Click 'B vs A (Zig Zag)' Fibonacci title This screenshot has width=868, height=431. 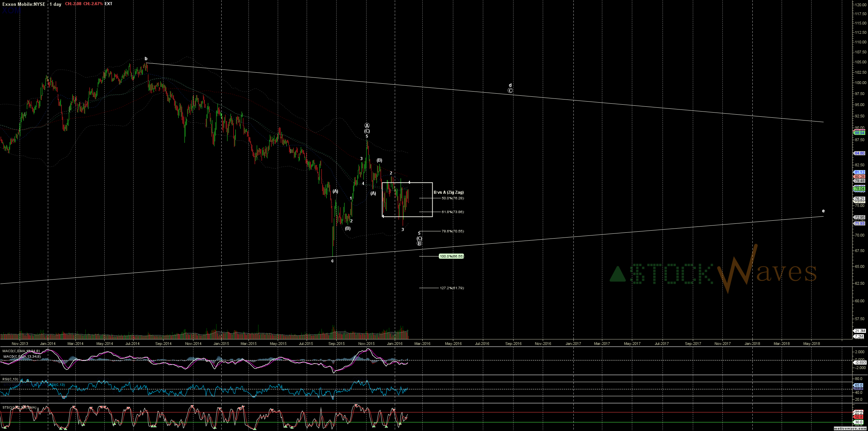448,192
